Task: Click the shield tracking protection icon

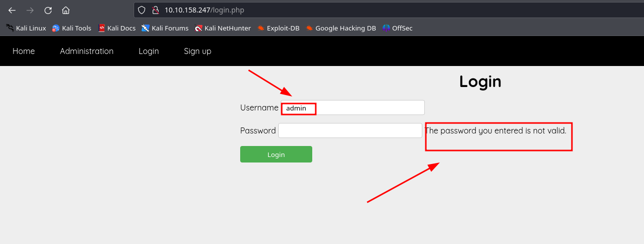Action: [142, 10]
